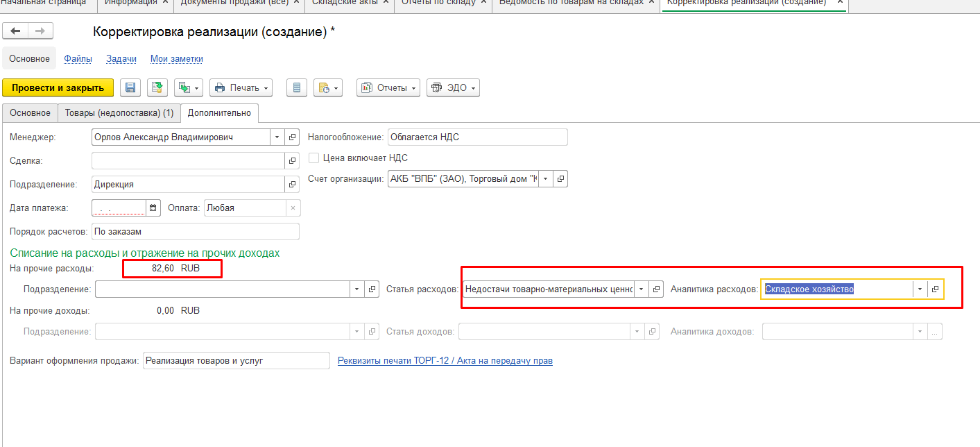Click the save document floppy icon
This screenshot has height=447, width=980.
(x=130, y=87)
